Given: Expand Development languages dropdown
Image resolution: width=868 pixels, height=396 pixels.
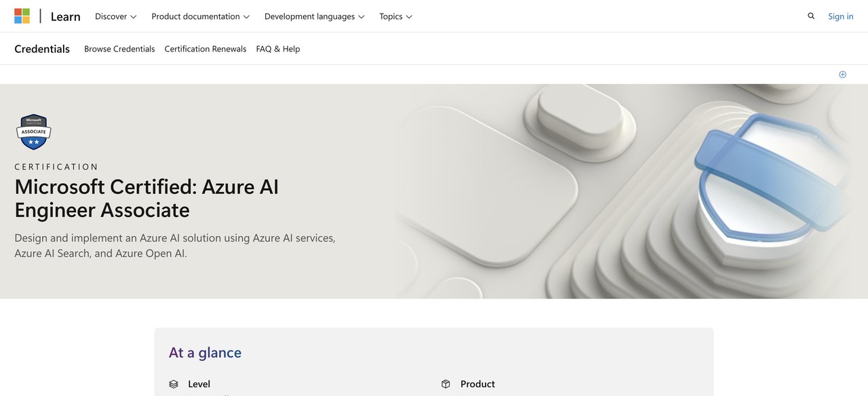Looking at the screenshot, I should click(x=315, y=16).
